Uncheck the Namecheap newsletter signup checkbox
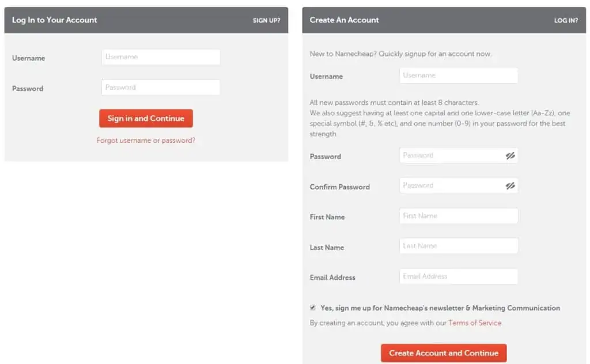Viewport: 590px width, 364px height. tap(313, 308)
